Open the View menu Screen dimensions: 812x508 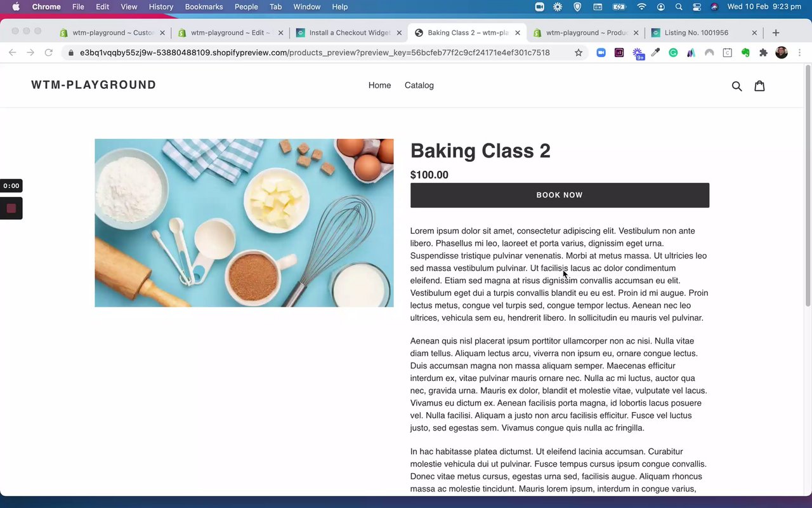point(129,7)
